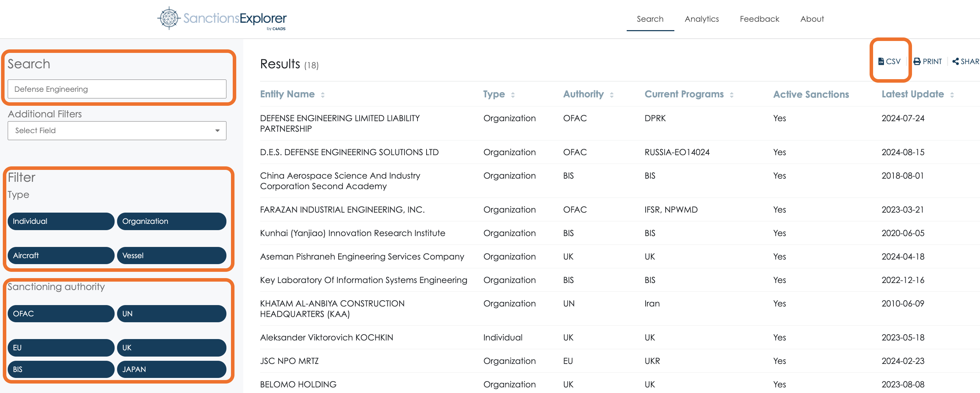Click the Authority column header
The width and height of the screenshot is (980, 393).
(x=583, y=94)
